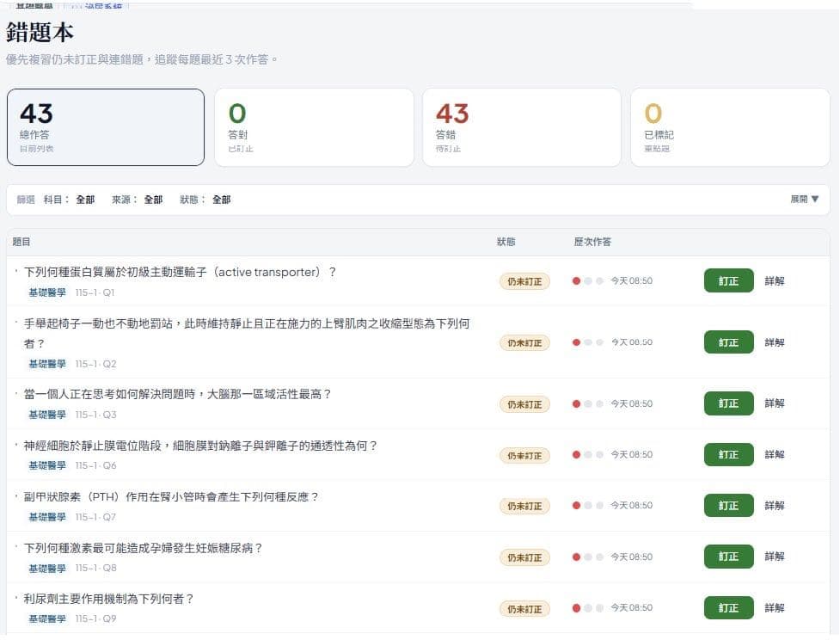Click 基礎醫學 tag on 115-1-Q2 row
Screen dimensions: 840x640
pos(47,364)
